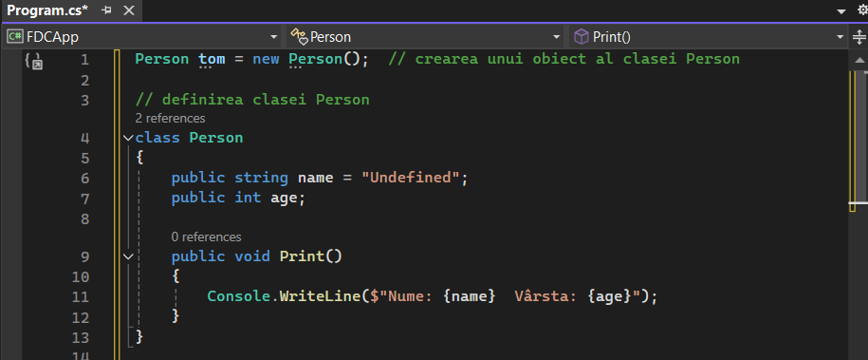Click the method cube icon beside Print()
The height and width of the screenshot is (360, 868).
(581, 37)
